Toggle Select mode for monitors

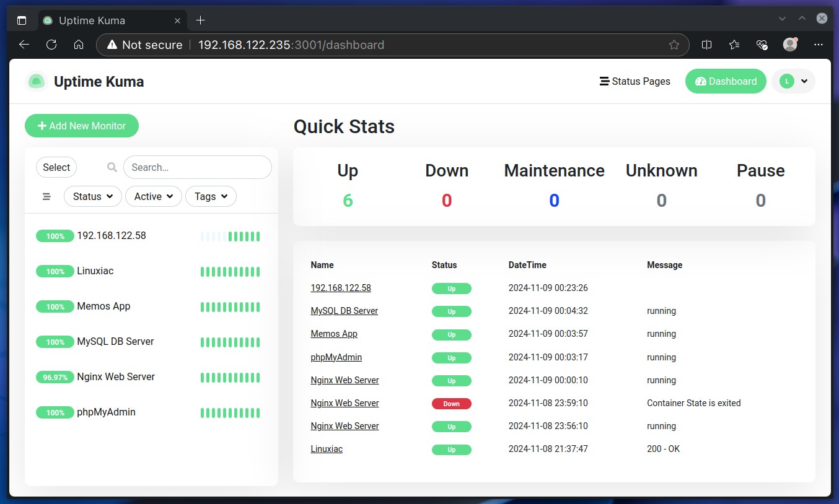pos(56,167)
